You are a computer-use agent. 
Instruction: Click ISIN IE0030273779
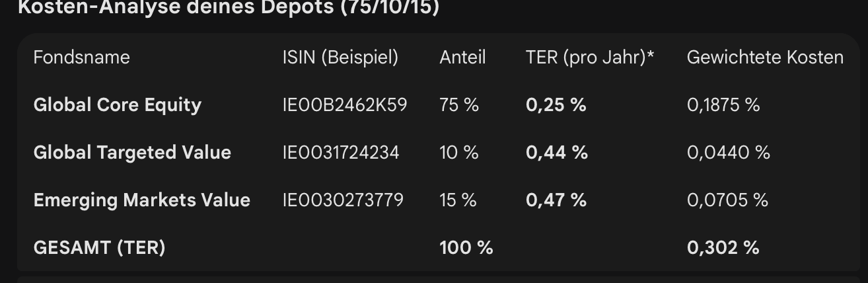[x=343, y=200]
